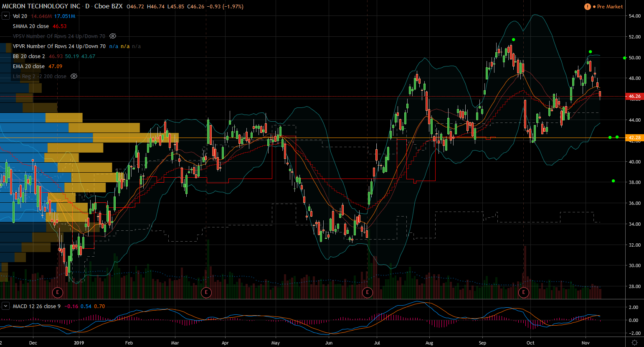
Task: Click the Pre Market status label
Action: (610, 7)
